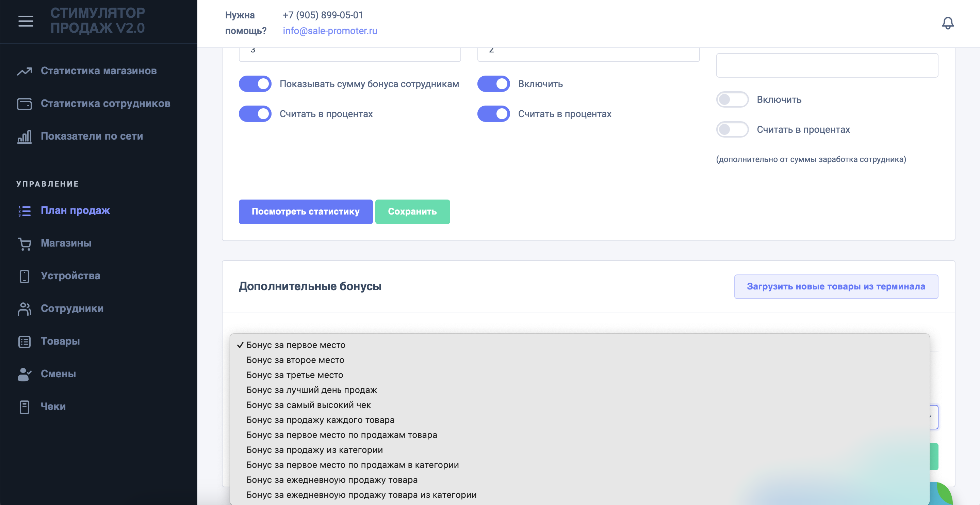
Task: Click the notification bell icon
Action: (948, 23)
